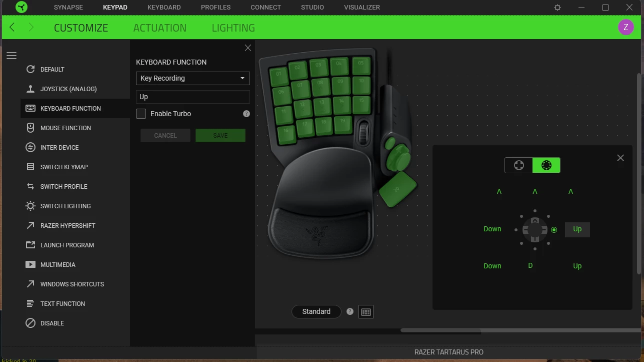Screen dimensions: 644x362
Task: Click the highlighted Up joystick binding
Action: pos(577,229)
